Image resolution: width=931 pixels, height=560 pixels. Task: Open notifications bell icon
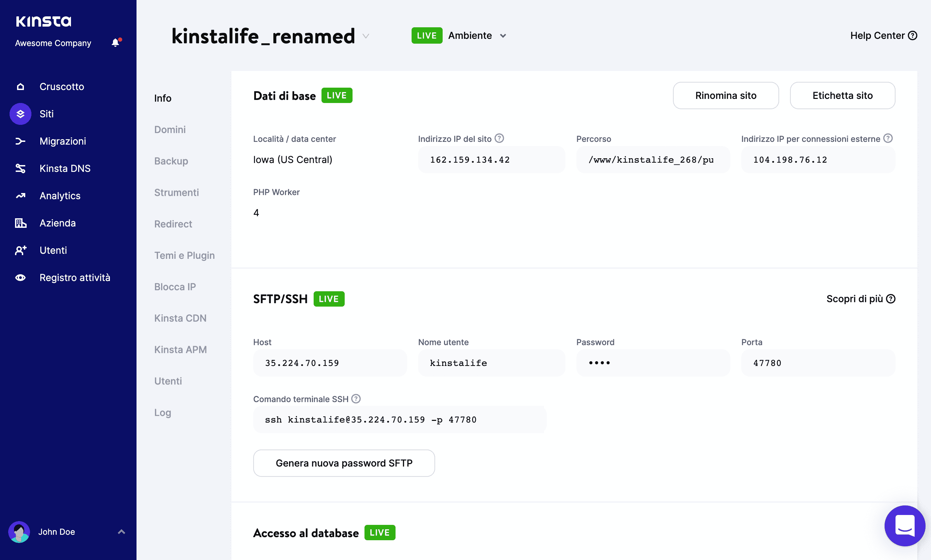116,43
